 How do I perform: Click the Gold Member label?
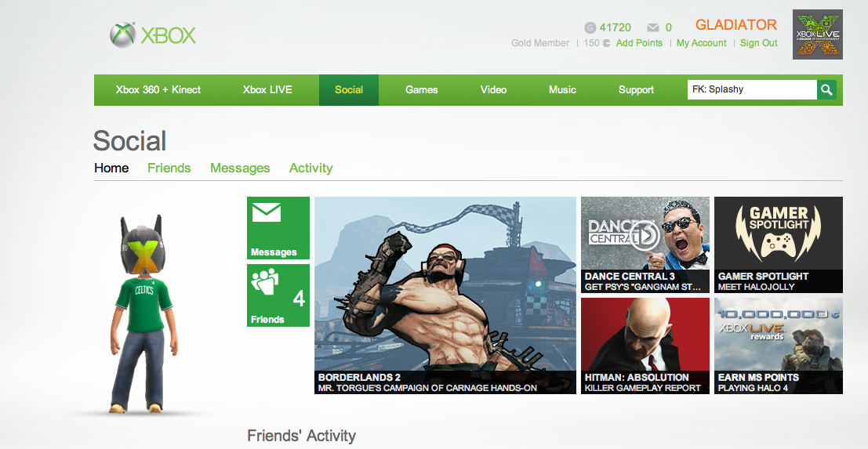pyautogui.click(x=539, y=43)
